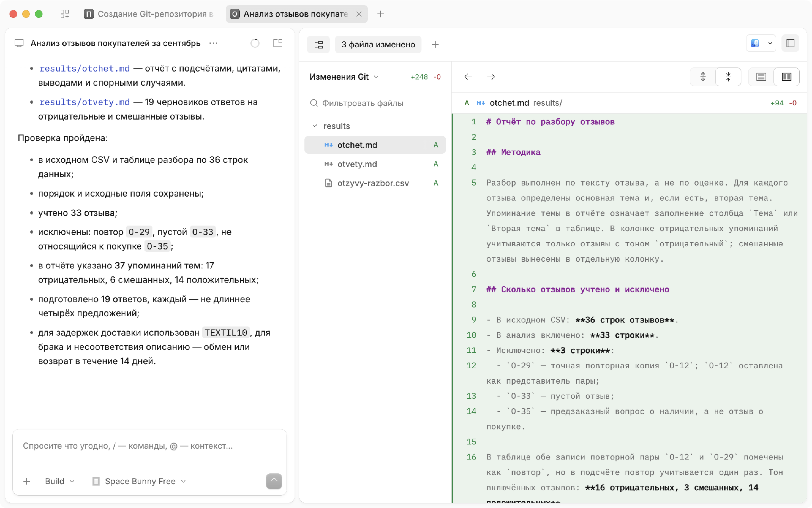Add a new panel next to changes tab
The image size is (812, 508).
click(435, 44)
